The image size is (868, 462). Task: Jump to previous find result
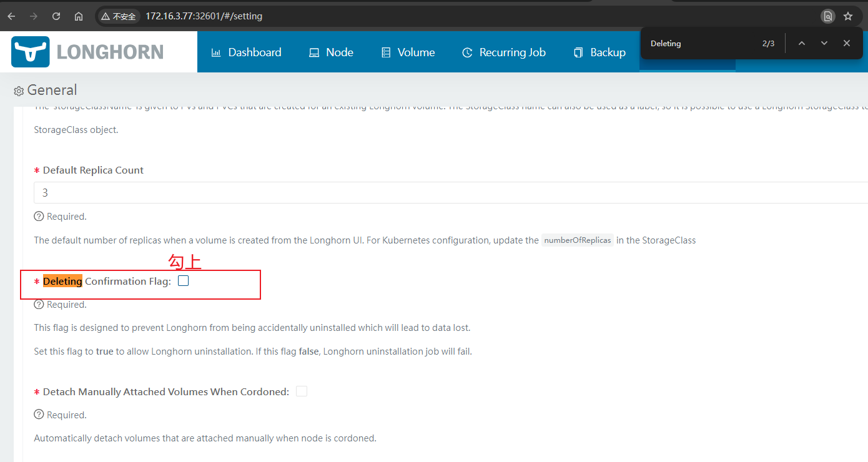click(x=802, y=43)
